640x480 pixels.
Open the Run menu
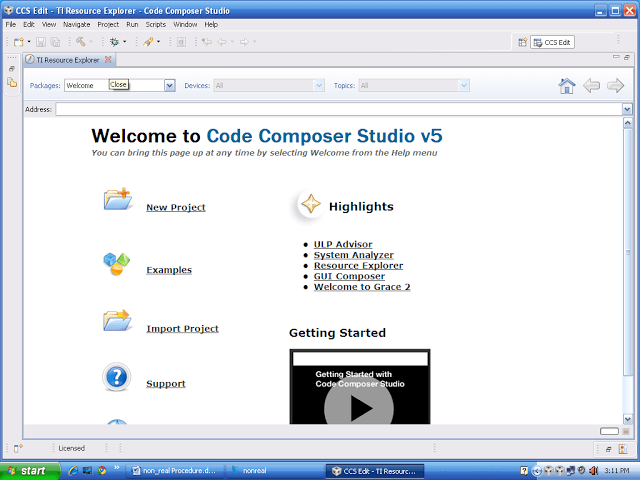132,24
